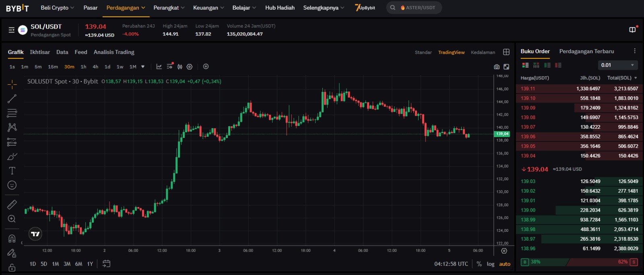Select the pattern drawing tool
This screenshot has width=644, height=275.
point(12,127)
